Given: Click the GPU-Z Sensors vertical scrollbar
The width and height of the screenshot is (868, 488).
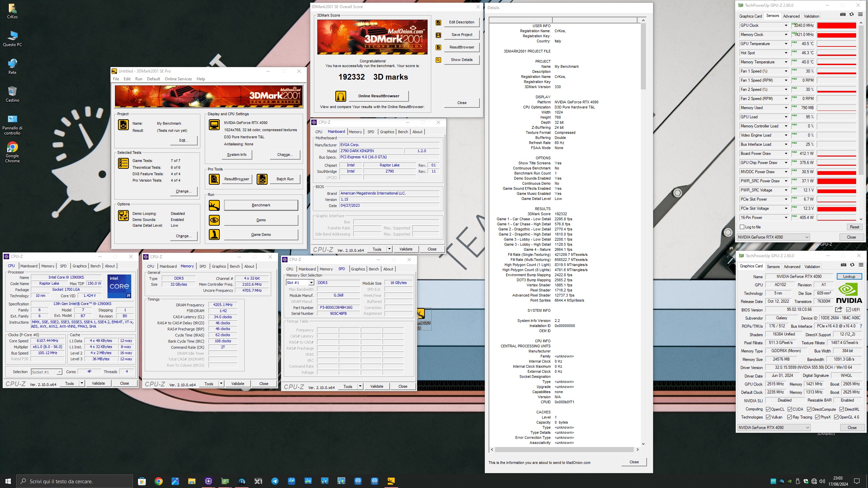Looking at the screenshot, I should pos(861,121).
